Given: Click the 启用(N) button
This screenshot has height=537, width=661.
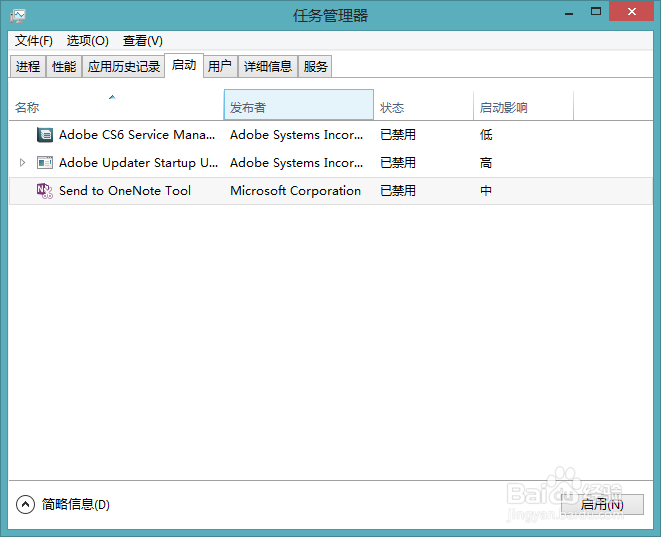Looking at the screenshot, I should click(602, 504).
